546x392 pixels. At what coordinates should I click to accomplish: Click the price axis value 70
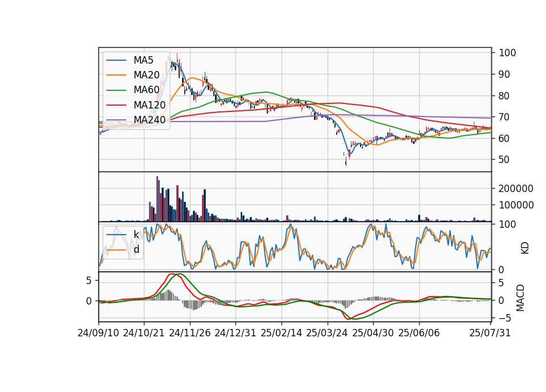(504, 117)
